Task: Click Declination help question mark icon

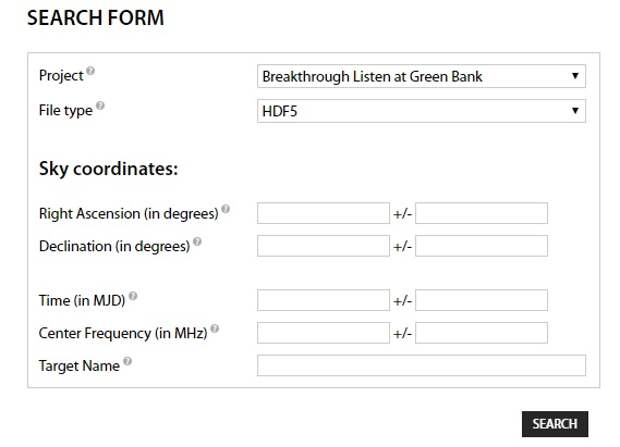Action: pos(197,242)
